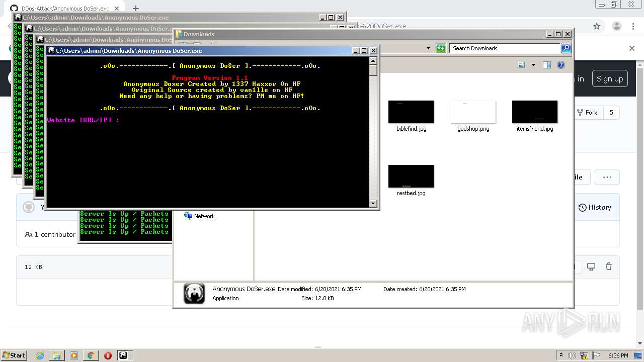Open the Windows Start menu

click(x=14, y=355)
